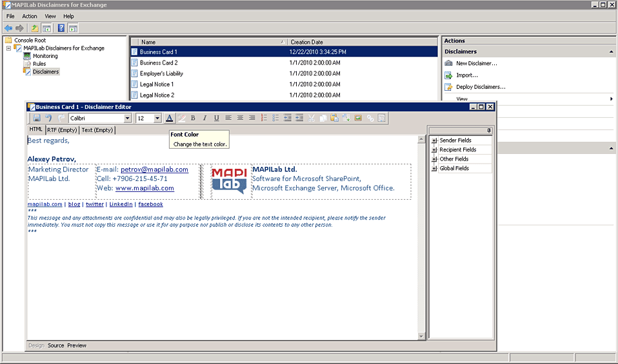Toggle Bold formatting

tap(193, 118)
